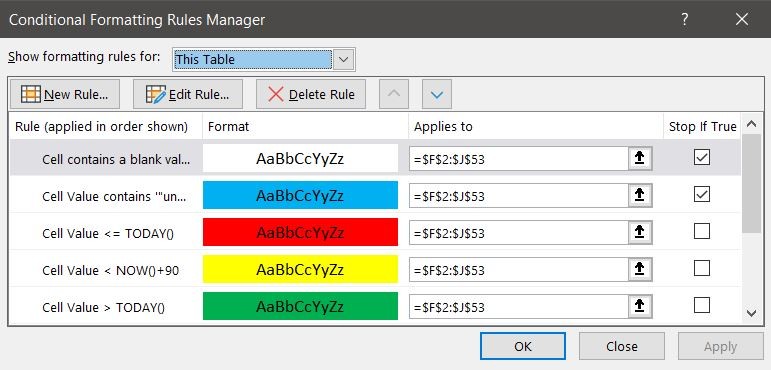Select the 'Cell Value contains un...' rule
This screenshot has width=771, height=370.
coord(114,196)
